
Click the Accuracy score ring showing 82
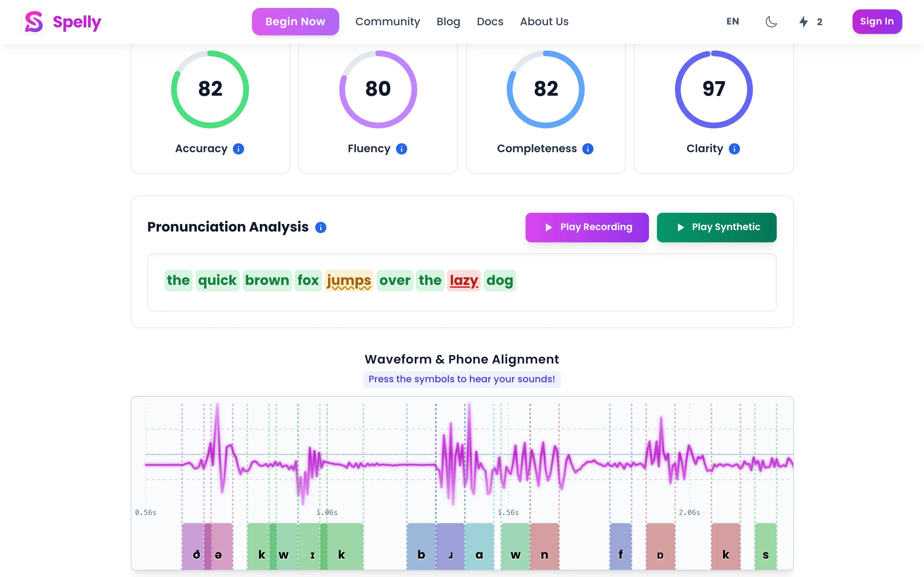tap(210, 89)
